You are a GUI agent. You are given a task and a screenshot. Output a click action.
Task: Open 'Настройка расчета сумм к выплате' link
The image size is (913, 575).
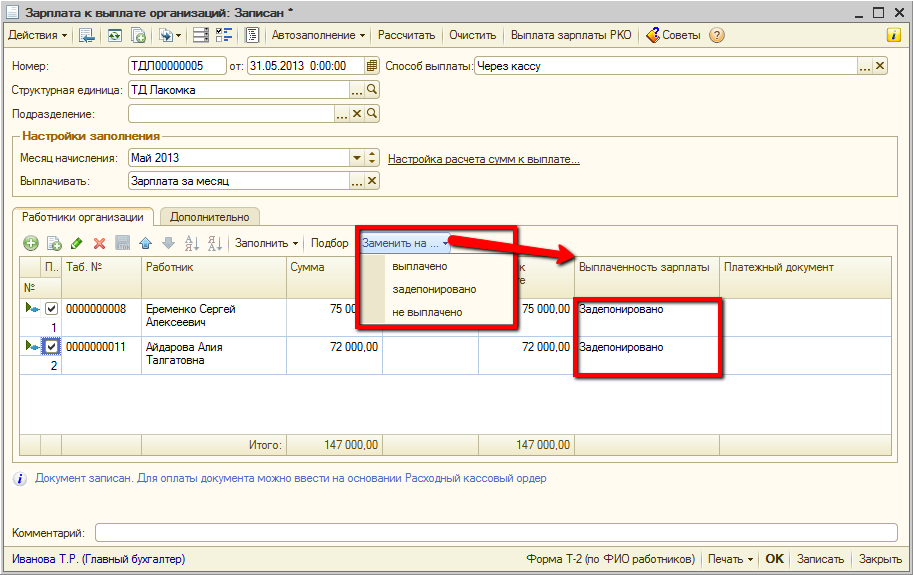[483, 159]
